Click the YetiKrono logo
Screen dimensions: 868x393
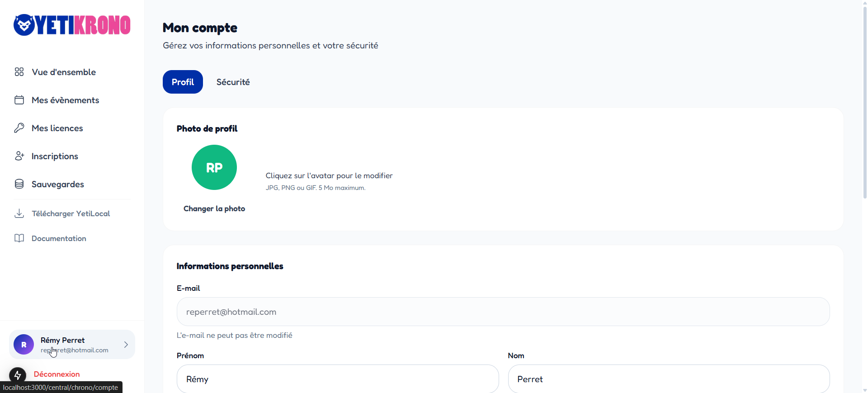click(x=72, y=25)
